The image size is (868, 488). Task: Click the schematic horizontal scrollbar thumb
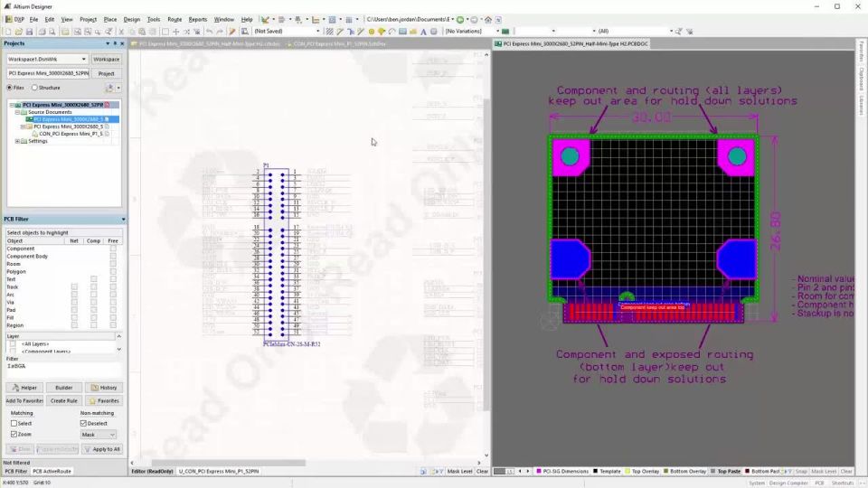(228, 463)
